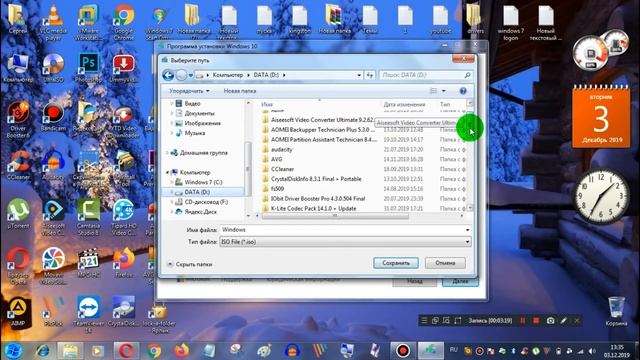Open the Корзина recycle bin icon
Image resolution: width=640 pixels, height=360 pixels.
(616, 311)
